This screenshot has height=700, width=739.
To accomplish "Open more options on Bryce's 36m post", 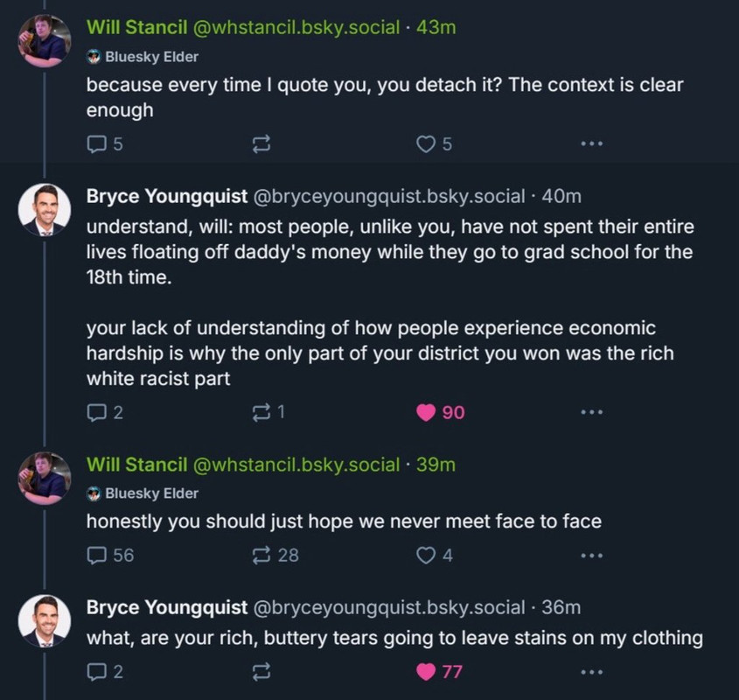I will 591,672.
